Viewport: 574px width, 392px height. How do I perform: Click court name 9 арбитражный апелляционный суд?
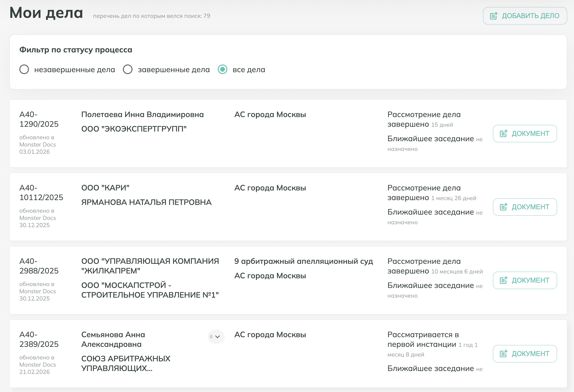click(304, 261)
